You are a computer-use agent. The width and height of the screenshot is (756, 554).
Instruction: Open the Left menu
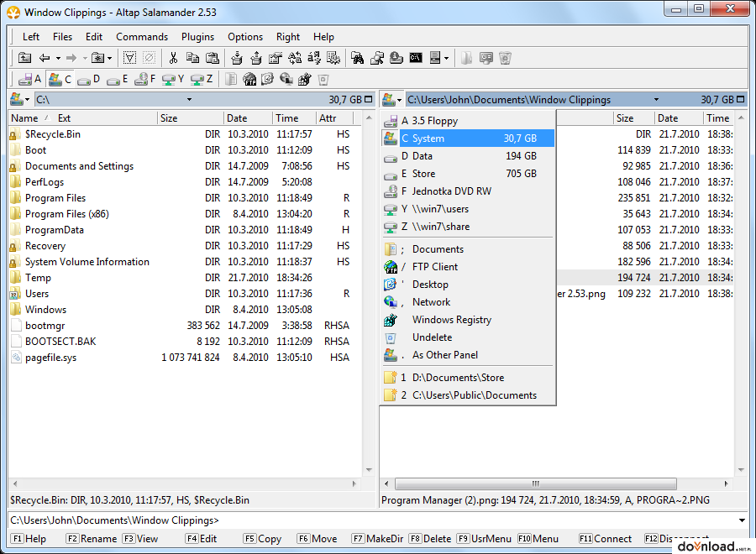(31, 37)
